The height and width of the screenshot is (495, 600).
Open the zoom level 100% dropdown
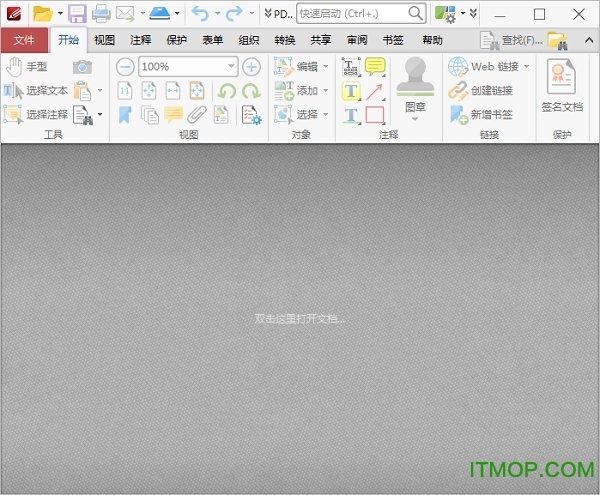(231, 66)
